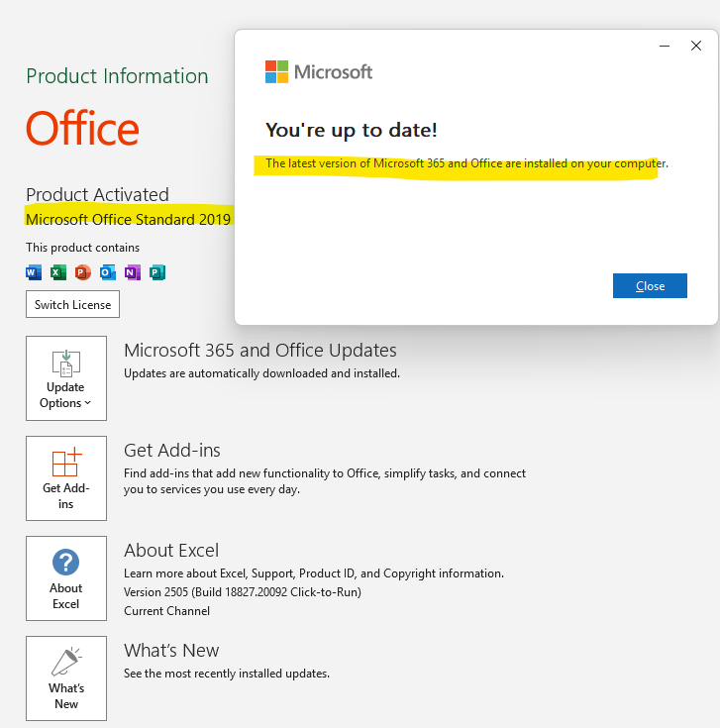Click the Get Add-ins heading text
Viewport: 720px width, 728px height.
pos(172,451)
